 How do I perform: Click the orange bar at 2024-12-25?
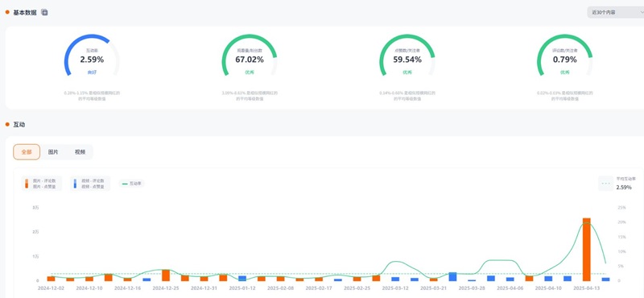point(166,275)
